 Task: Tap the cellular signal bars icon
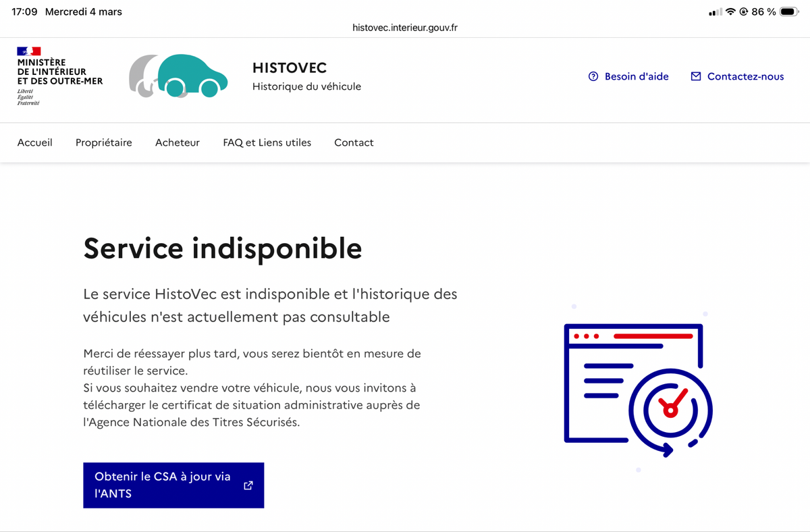(x=715, y=12)
